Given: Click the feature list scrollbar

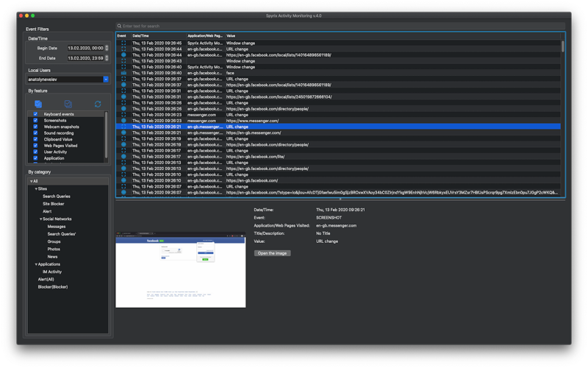Looking at the screenshot, I should pos(106,135).
